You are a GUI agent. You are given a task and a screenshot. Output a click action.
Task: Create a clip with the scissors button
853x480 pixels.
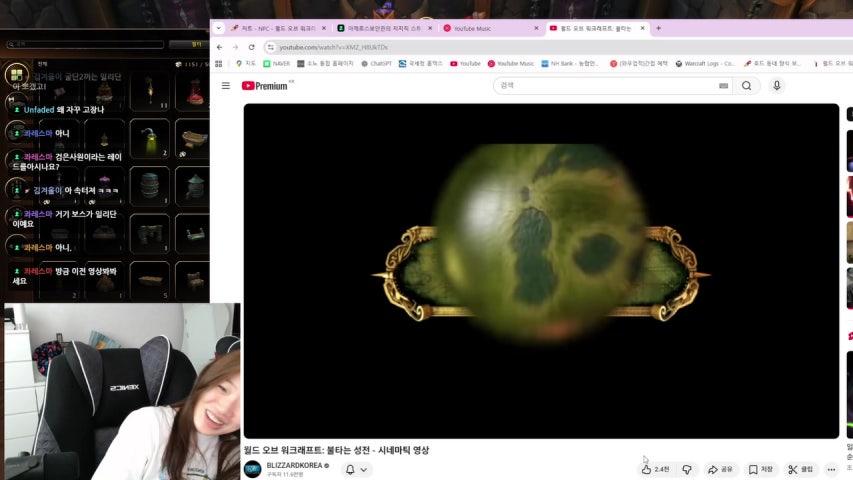[x=800, y=469]
